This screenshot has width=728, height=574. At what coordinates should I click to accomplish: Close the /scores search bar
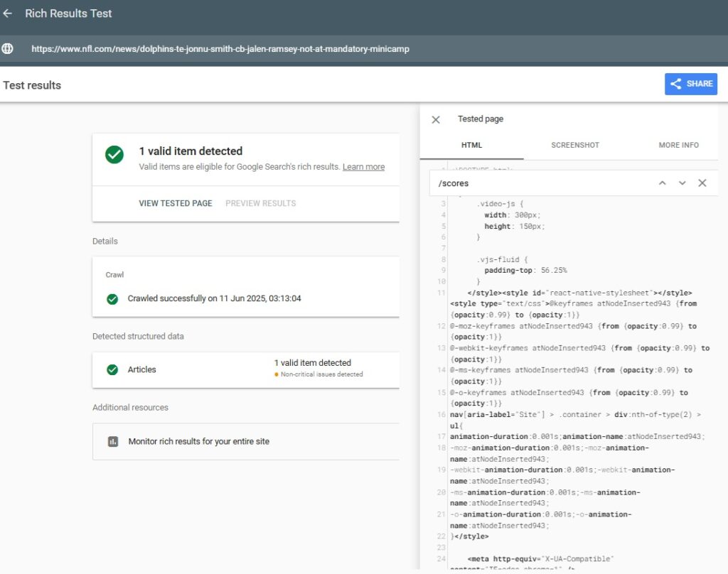tap(702, 183)
